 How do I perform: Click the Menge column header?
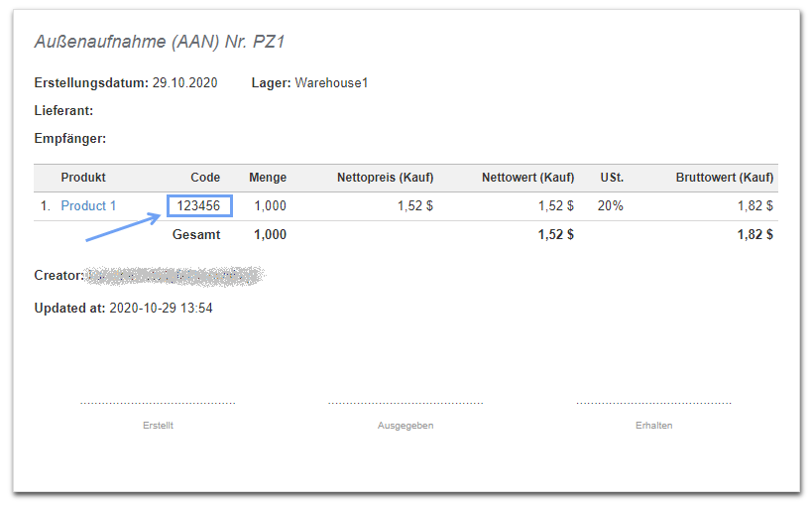[x=268, y=178]
